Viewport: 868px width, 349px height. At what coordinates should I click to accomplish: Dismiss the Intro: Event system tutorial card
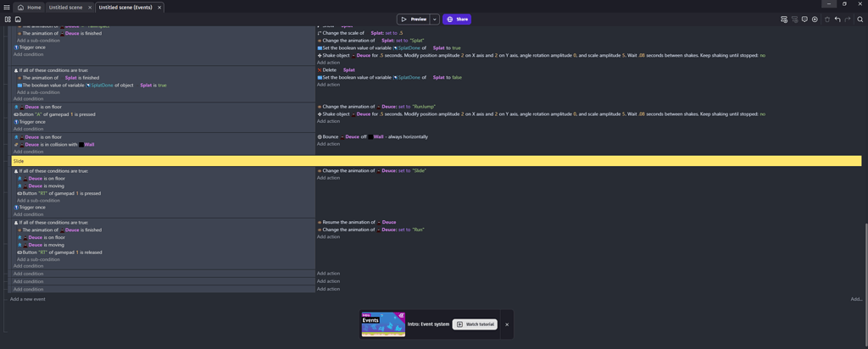click(x=507, y=324)
